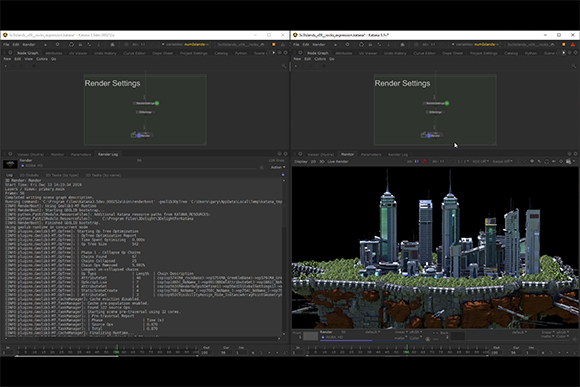Click red warning triangle in right window toolbar
This screenshot has height=387, width=580.
(573, 44)
